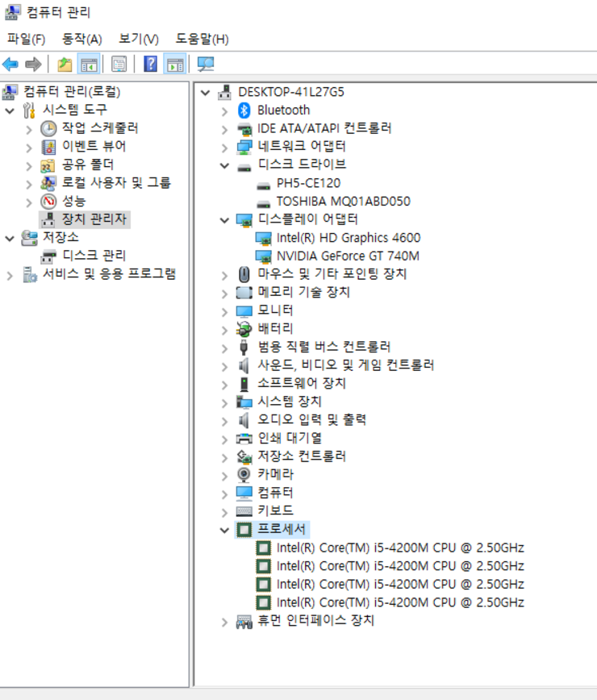Click the 공유 폴더 icon

(x=48, y=165)
